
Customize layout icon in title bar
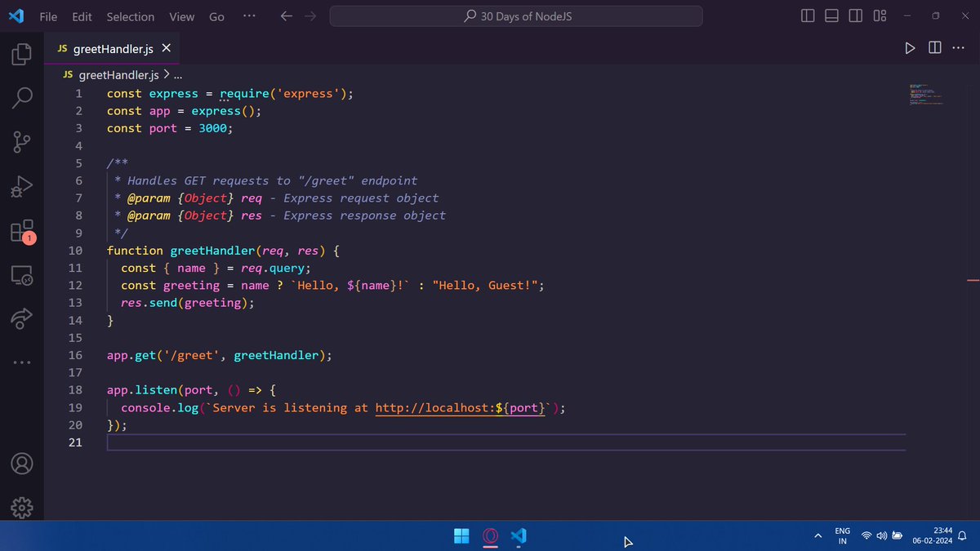coord(880,16)
